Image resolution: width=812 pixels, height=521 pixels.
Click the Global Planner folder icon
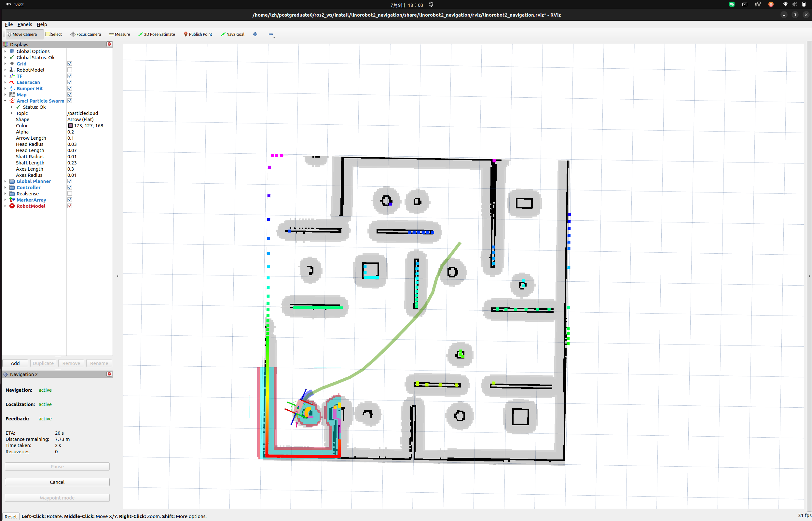coord(12,181)
